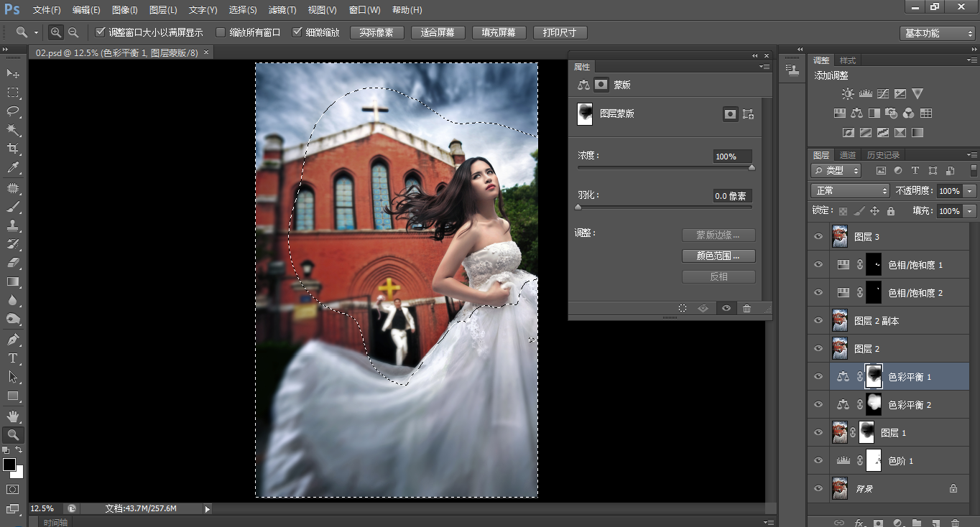The width and height of the screenshot is (980, 527).
Task: Select the Move tool
Action: (13, 74)
